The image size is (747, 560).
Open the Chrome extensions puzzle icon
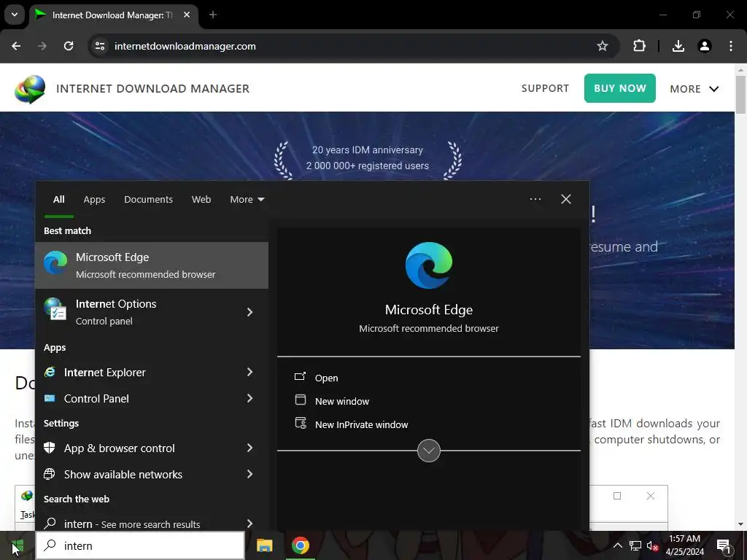[639, 46]
